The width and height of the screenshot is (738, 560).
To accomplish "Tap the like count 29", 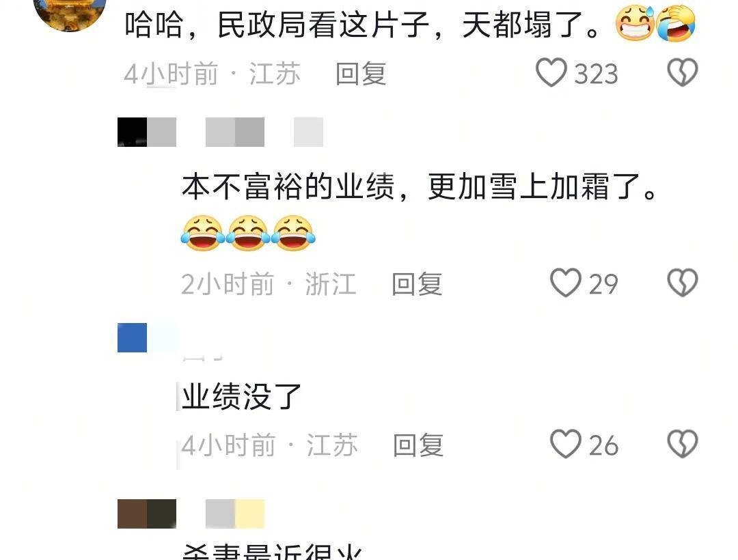I will (603, 284).
